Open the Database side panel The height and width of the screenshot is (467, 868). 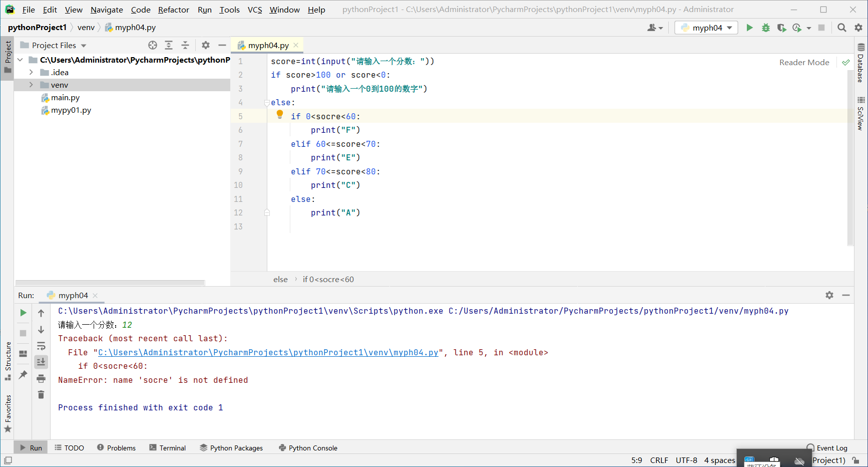click(x=861, y=63)
